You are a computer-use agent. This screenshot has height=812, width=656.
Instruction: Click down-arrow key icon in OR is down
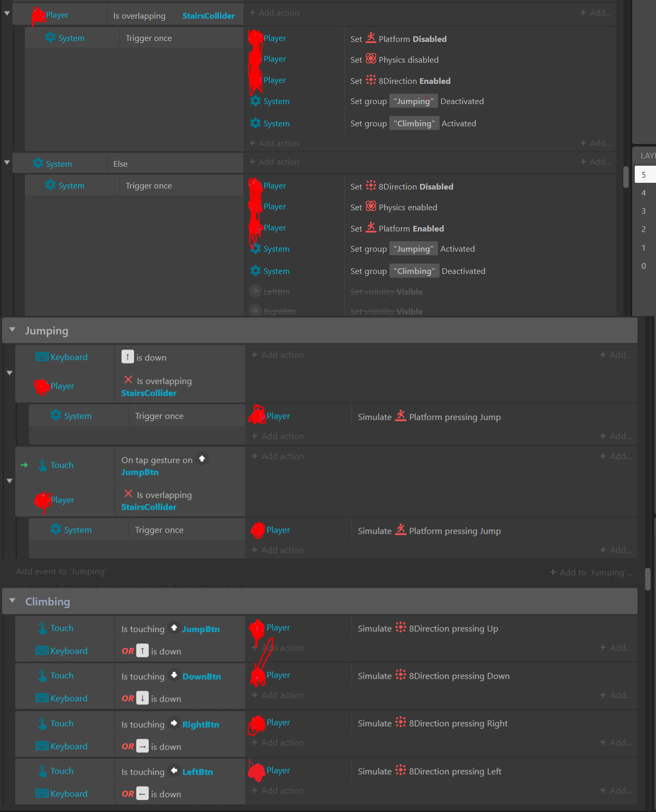[x=142, y=698]
